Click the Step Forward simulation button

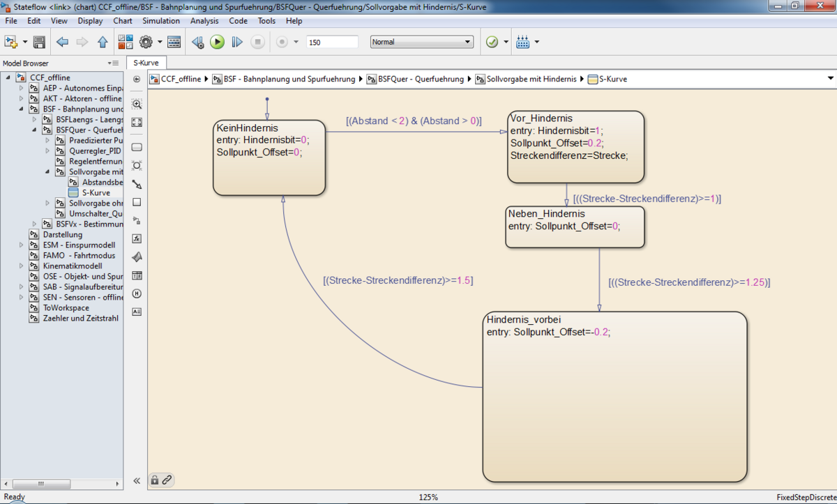(237, 43)
